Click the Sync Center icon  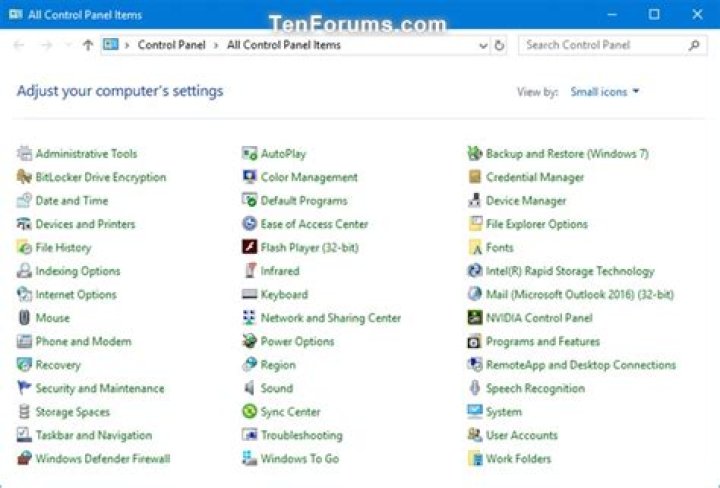pos(249,411)
